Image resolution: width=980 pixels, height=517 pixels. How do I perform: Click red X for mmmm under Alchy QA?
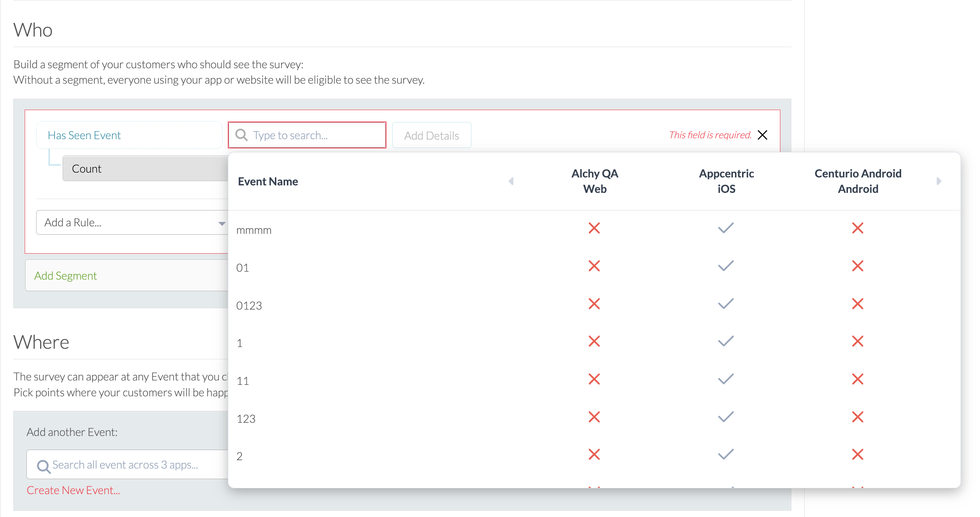594,228
